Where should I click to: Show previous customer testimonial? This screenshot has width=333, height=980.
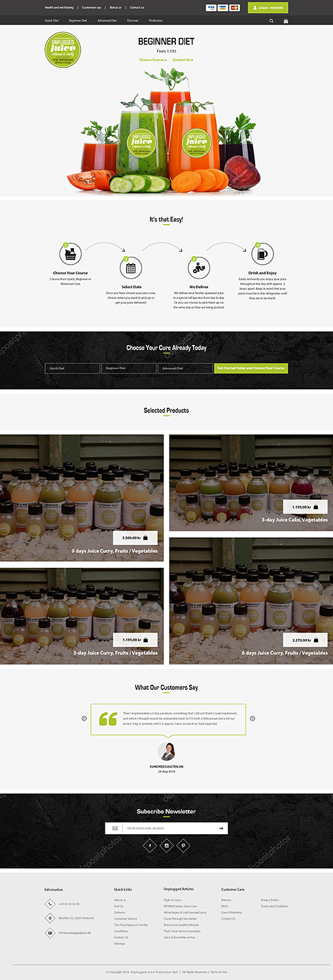84,718
